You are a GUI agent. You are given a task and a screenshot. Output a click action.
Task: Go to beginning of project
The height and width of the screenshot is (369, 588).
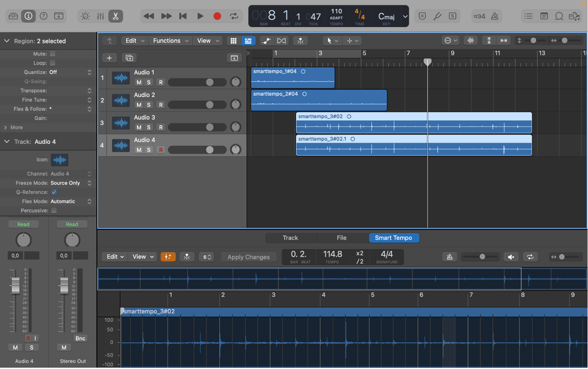click(x=183, y=16)
